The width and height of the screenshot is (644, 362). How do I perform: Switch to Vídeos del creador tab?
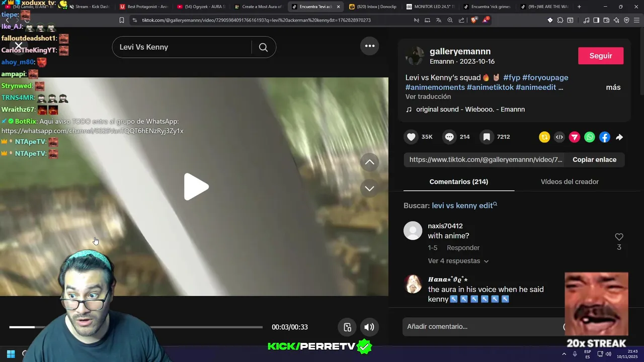click(x=570, y=182)
